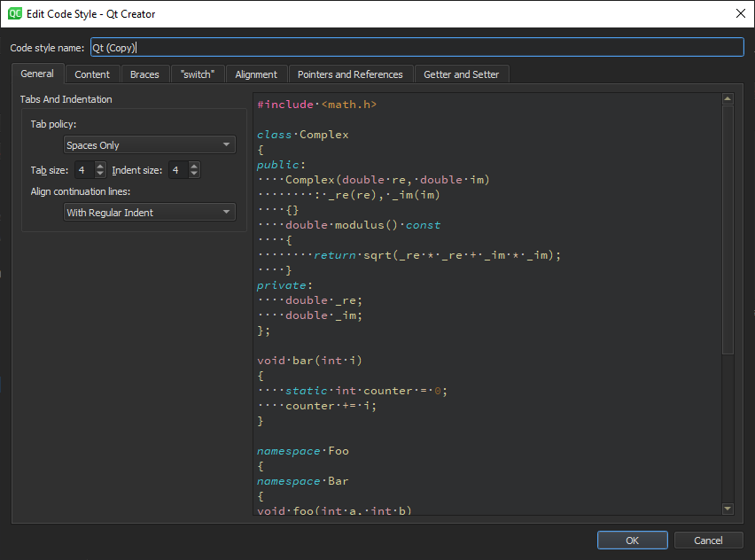Click the code preview scrollbar thumb

[x=728, y=230]
